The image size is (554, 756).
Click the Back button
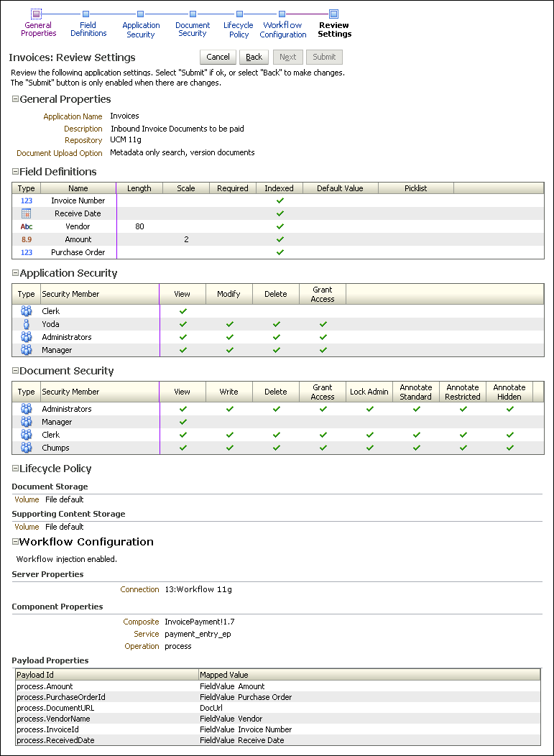coord(254,56)
